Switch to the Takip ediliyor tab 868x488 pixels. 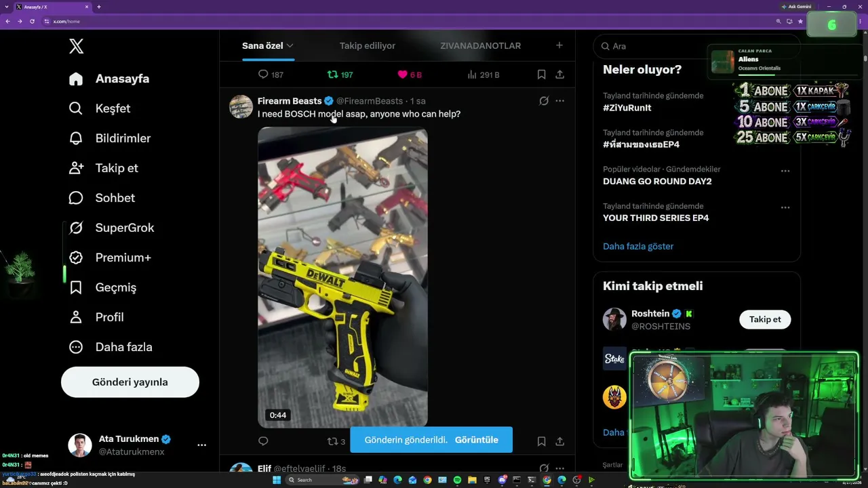click(368, 46)
